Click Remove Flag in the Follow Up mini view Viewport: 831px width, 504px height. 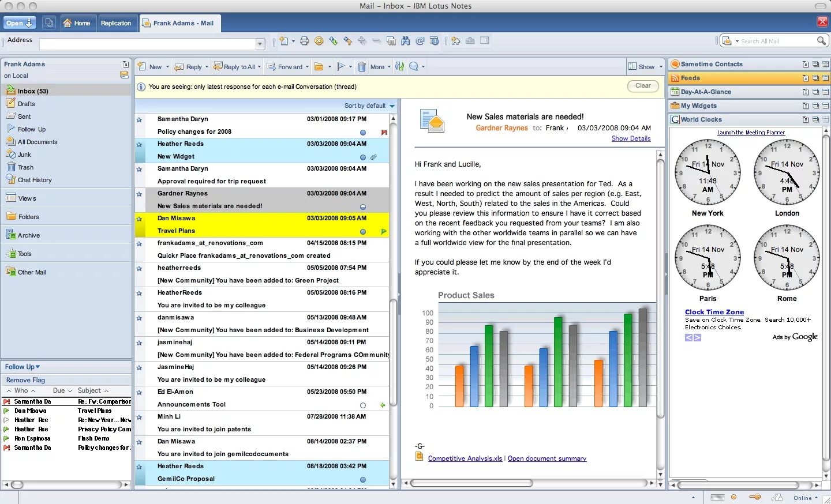click(25, 380)
